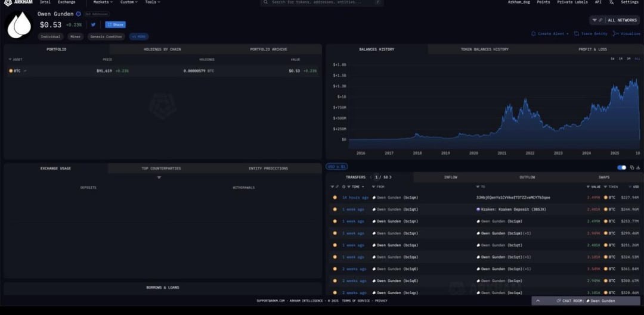
Task: Switch to Holdings By Chain tab
Action: point(162,49)
